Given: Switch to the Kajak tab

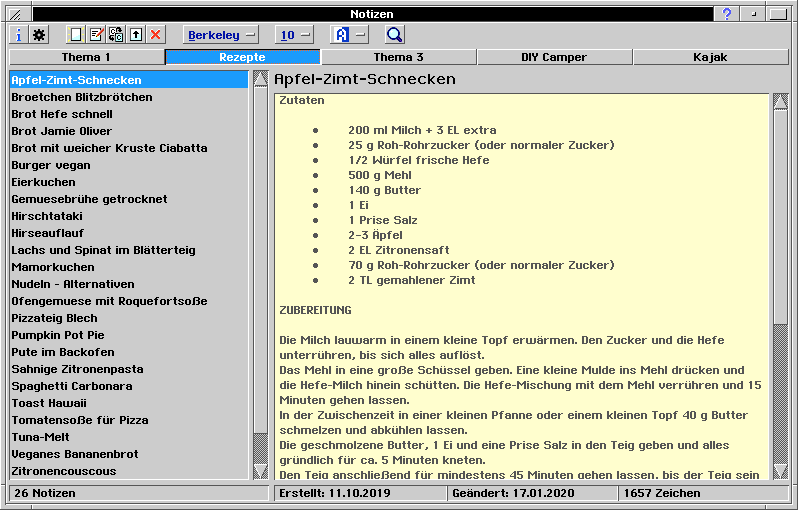Looking at the screenshot, I should [x=710, y=57].
